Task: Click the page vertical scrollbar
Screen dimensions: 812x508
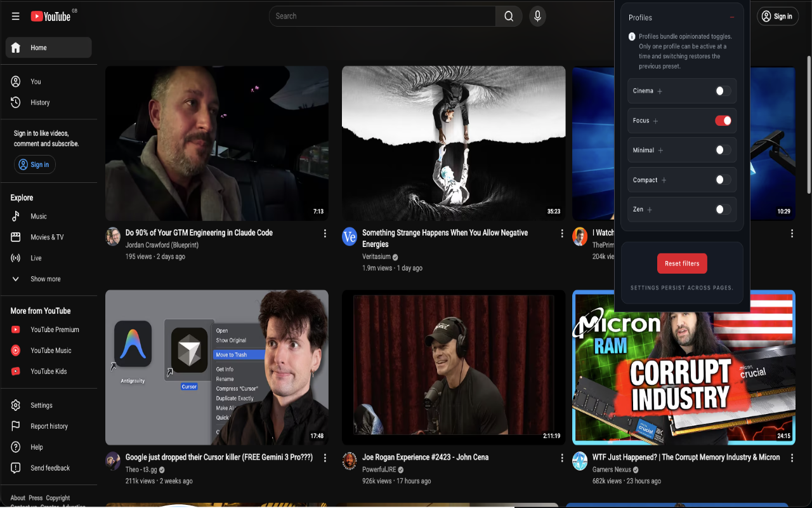Action: coord(808,124)
